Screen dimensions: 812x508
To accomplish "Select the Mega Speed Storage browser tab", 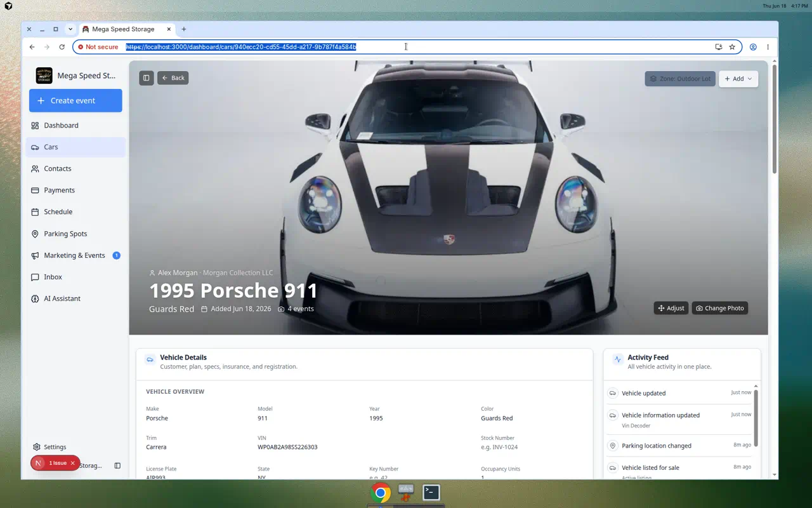I will [x=123, y=29].
